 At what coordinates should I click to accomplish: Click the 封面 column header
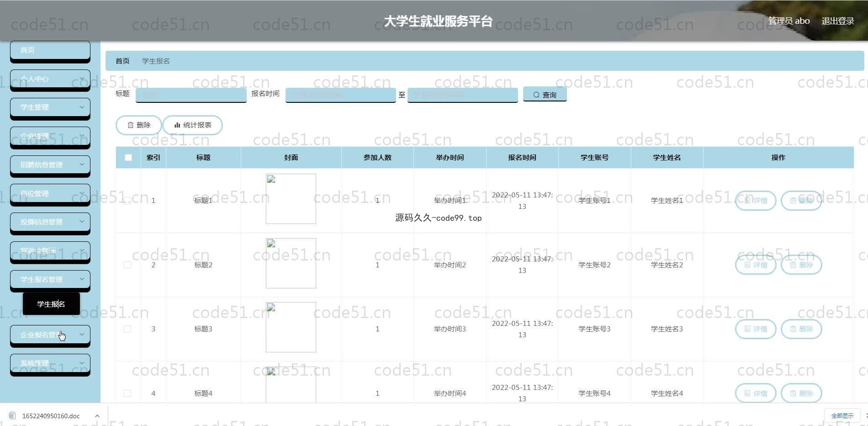click(x=291, y=157)
